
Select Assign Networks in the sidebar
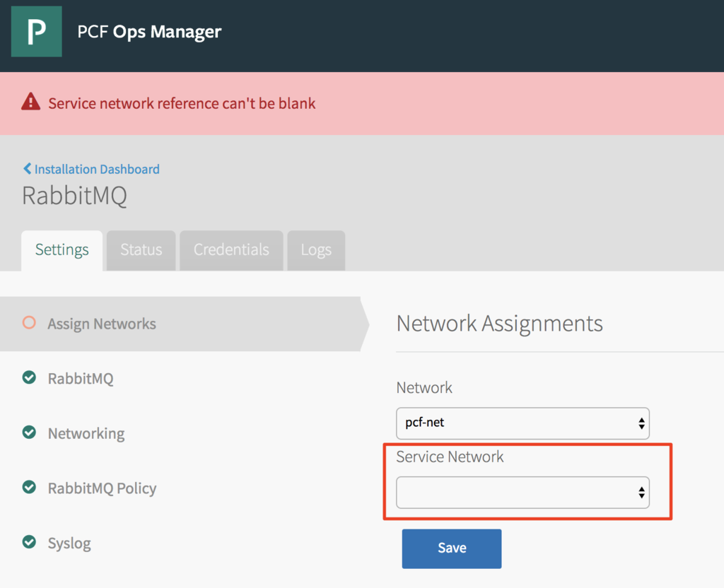pyautogui.click(x=102, y=324)
